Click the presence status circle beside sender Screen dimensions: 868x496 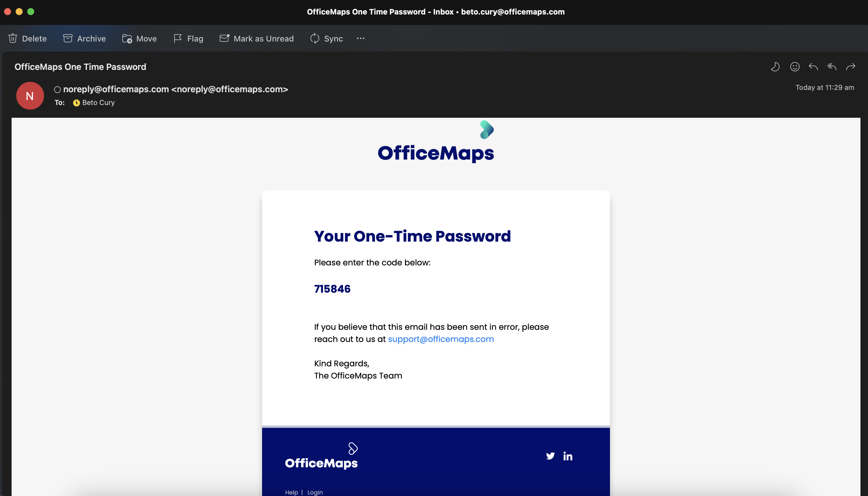coord(57,90)
